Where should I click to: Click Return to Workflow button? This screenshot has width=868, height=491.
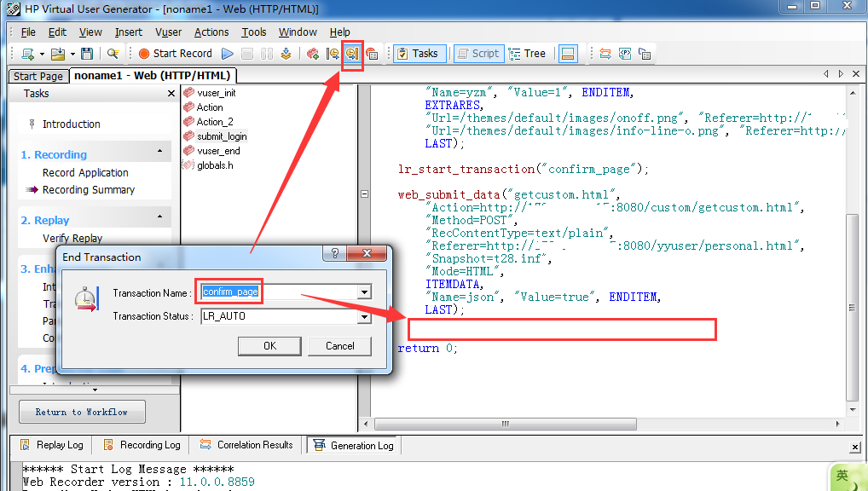click(x=82, y=412)
